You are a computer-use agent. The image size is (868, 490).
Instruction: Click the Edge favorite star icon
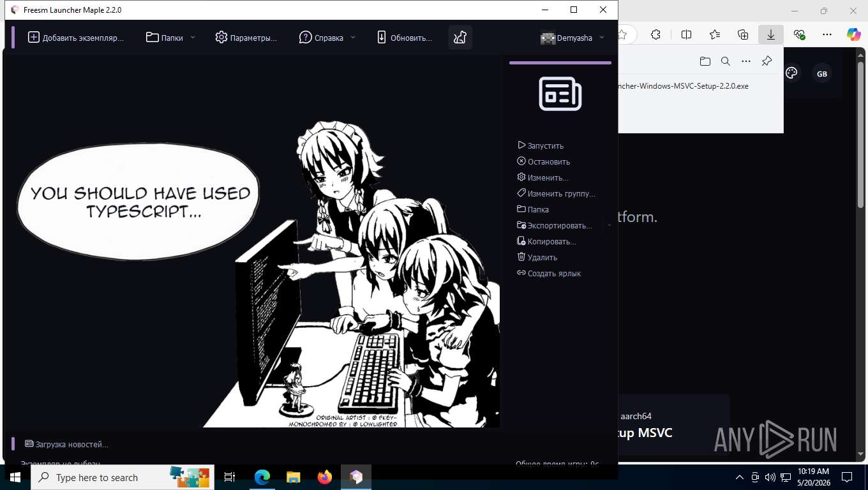623,34
